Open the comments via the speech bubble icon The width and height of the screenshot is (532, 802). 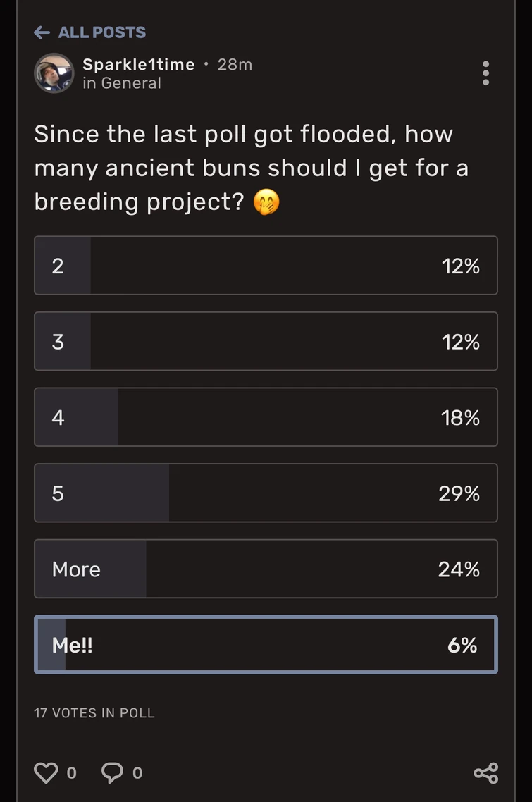112,772
